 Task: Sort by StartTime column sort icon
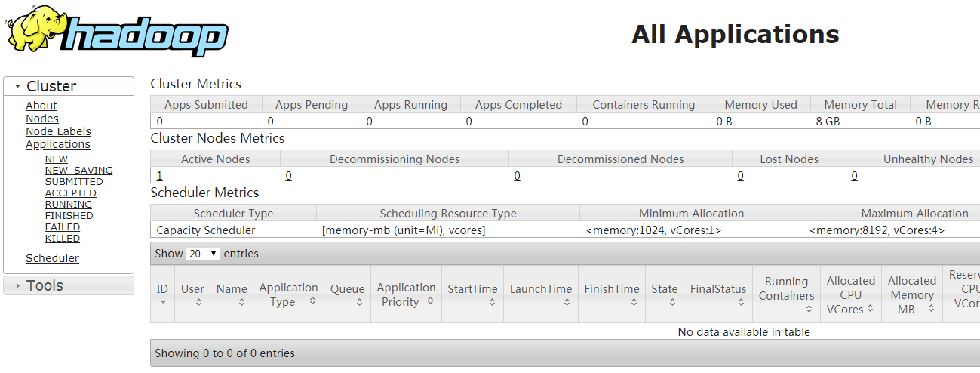[x=492, y=302]
